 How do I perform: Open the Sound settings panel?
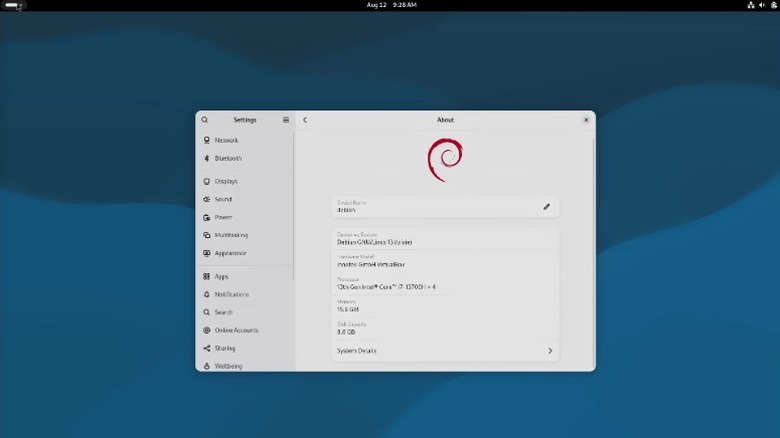pos(244,199)
